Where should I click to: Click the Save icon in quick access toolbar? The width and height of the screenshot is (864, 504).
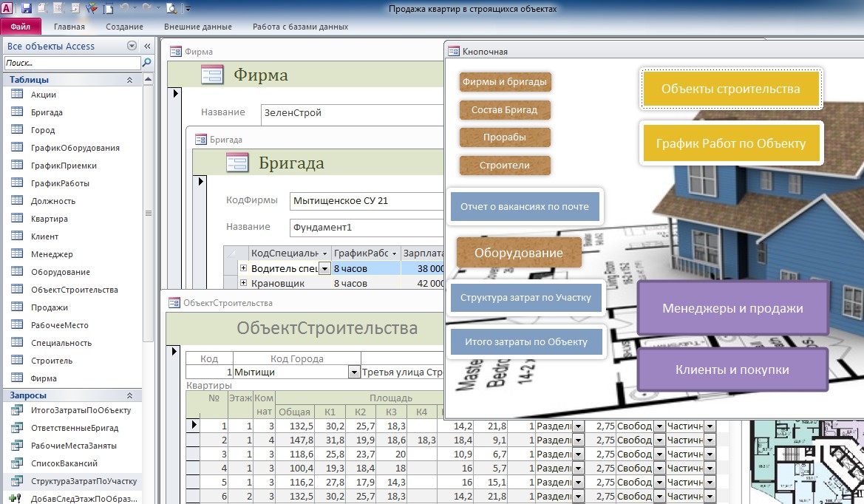(x=27, y=9)
